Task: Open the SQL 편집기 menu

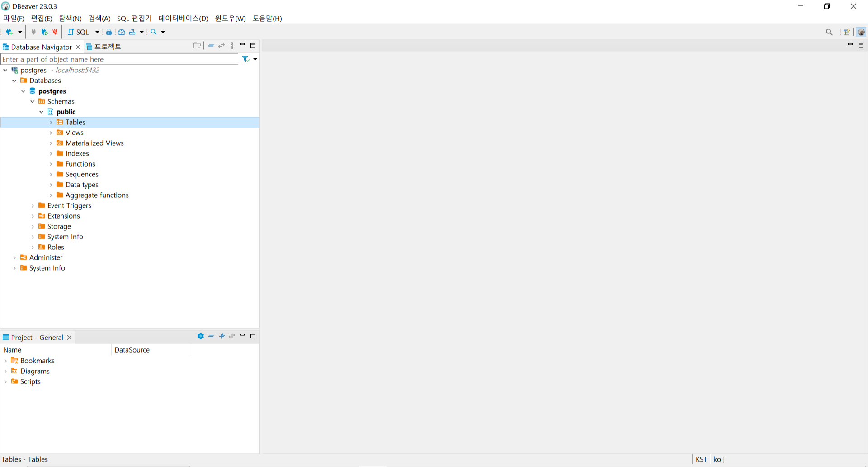Action: [x=134, y=19]
